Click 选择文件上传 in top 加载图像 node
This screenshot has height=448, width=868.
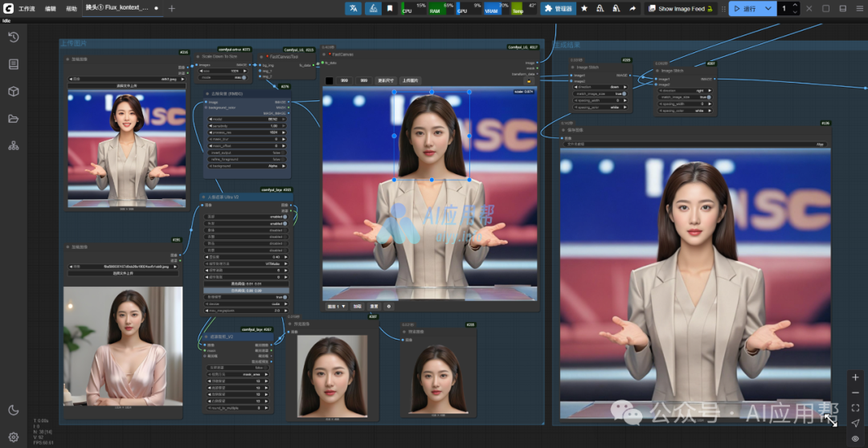[127, 86]
